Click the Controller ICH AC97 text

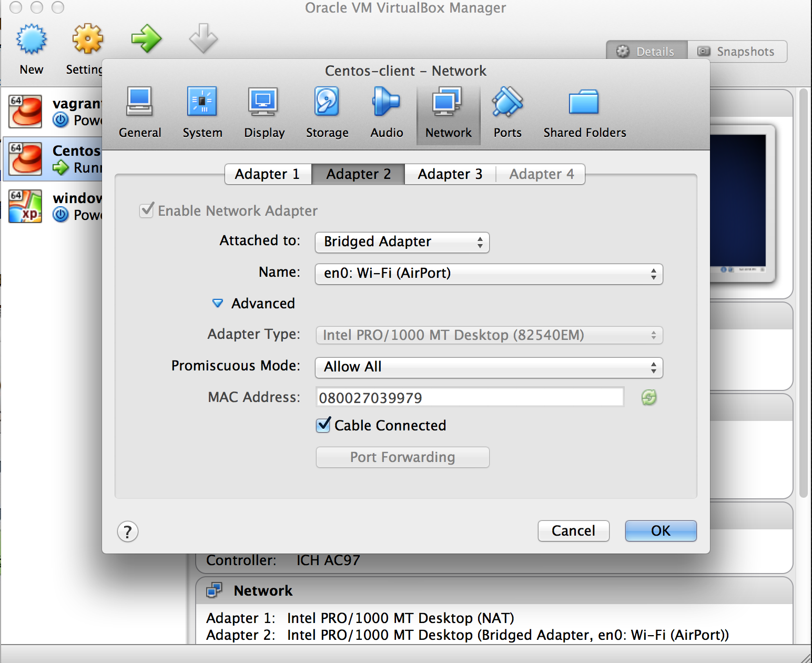(283, 560)
